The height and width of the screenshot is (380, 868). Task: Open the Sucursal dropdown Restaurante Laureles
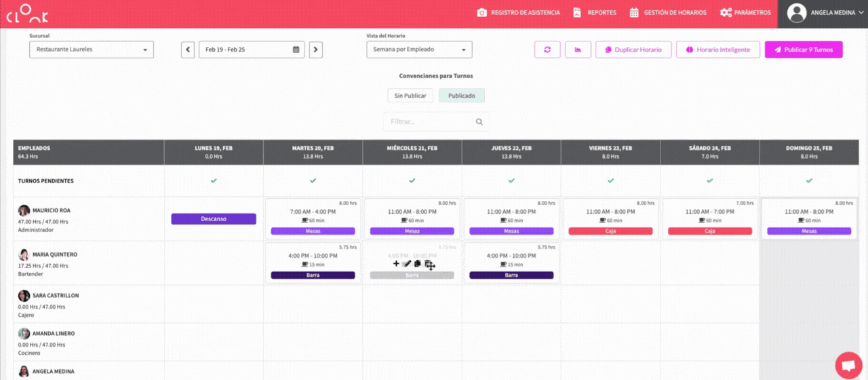pyautogui.click(x=92, y=50)
